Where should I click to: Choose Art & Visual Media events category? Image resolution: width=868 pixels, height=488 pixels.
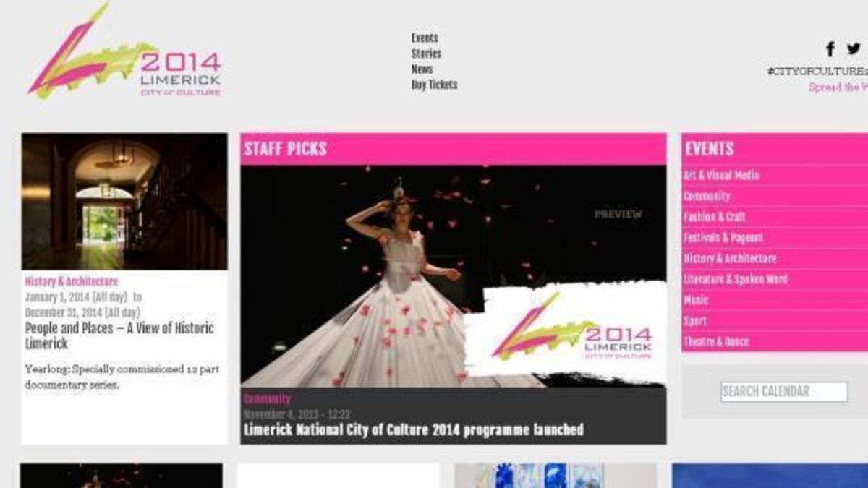[x=721, y=176]
